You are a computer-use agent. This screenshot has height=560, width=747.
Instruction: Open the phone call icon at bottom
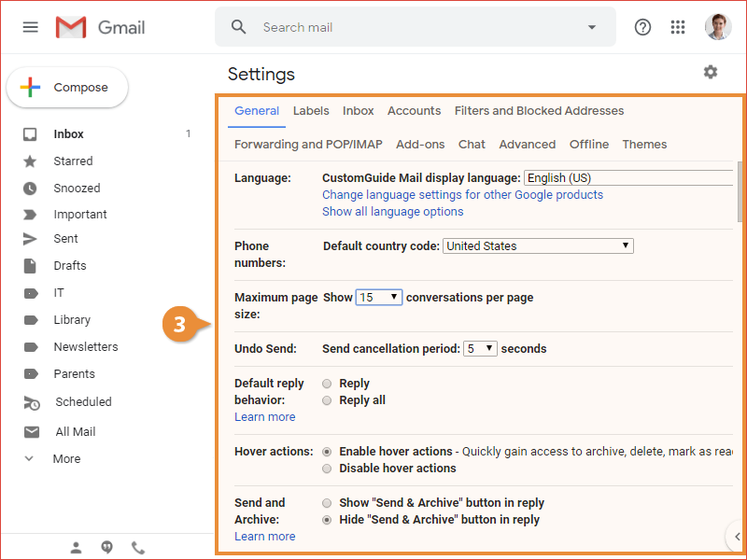(138, 548)
